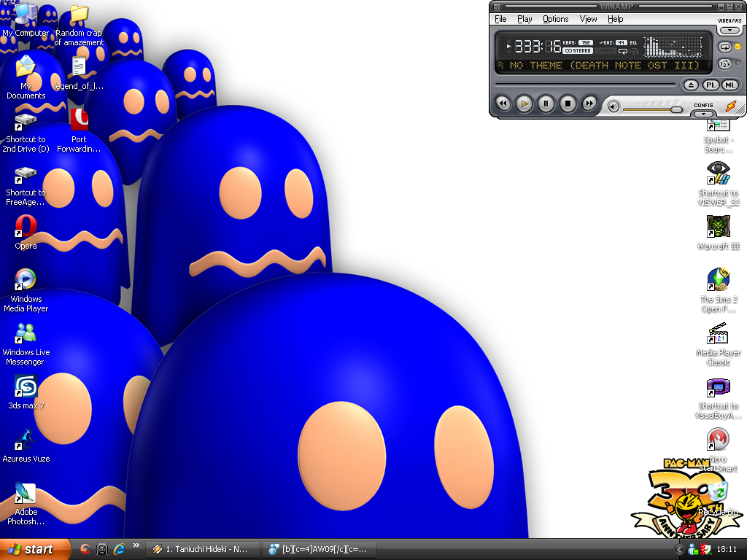Image resolution: width=747 pixels, height=560 pixels.
Task: Select My Documents desktop icon
Action: click(x=26, y=77)
